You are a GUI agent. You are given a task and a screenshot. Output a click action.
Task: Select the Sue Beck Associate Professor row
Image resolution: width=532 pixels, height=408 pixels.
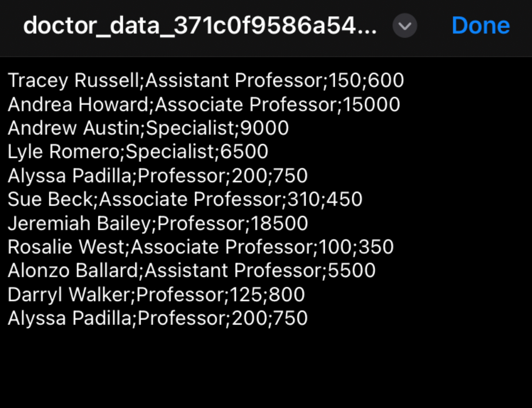[x=185, y=199]
